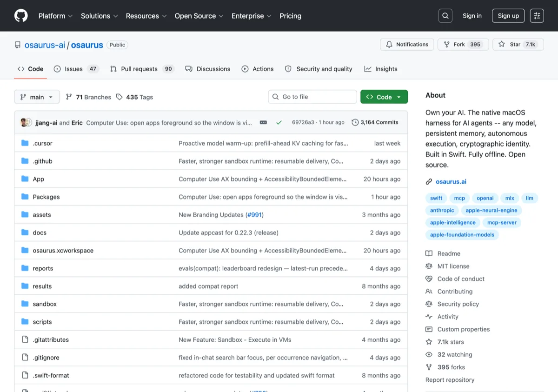The height and width of the screenshot is (392, 558).
Task: Open commit hash 69726a3
Action: [303, 122]
